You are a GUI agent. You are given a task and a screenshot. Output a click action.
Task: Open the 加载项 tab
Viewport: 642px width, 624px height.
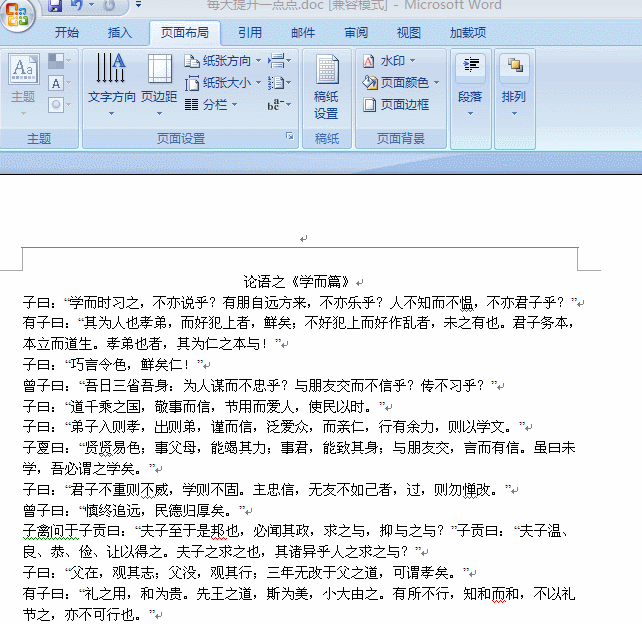click(x=468, y=32)
